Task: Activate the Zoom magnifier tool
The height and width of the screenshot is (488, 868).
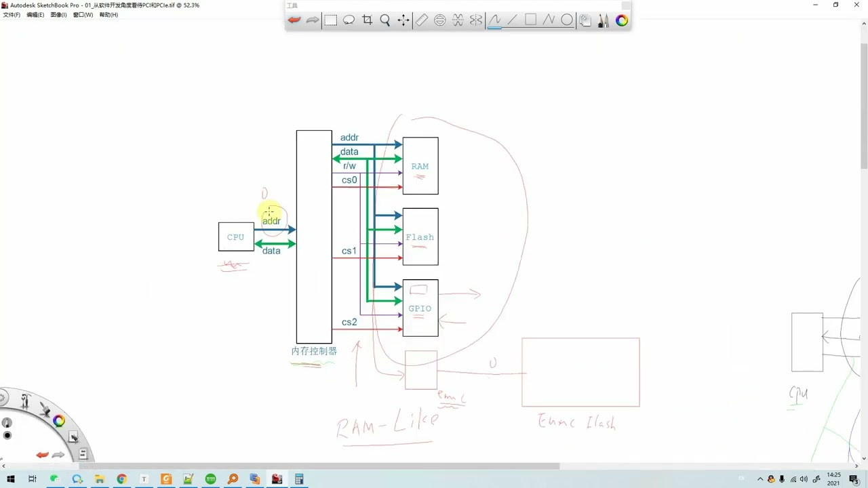Action: [x=385, y=20]
